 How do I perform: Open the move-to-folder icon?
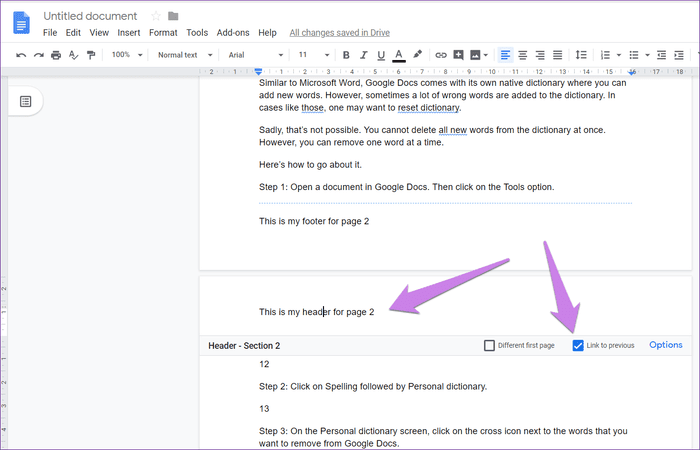[173, 16]
